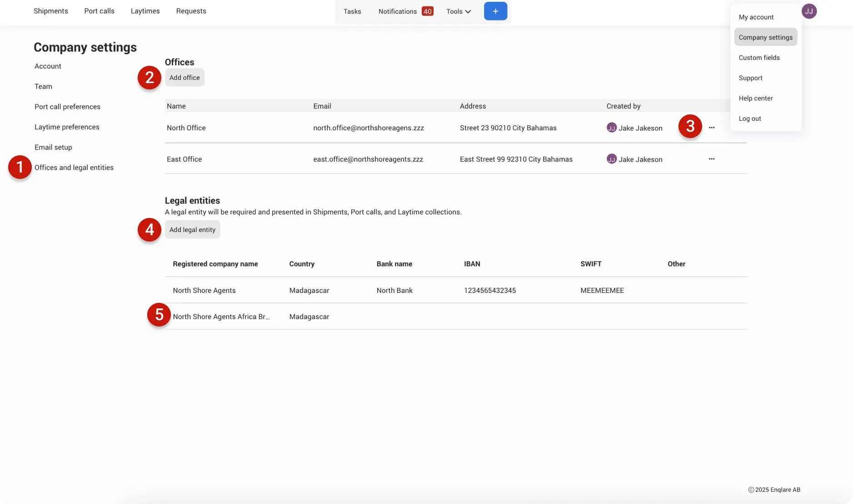The width and height of the screenshot is (853, 504).
Task: Click the Add legal entity button
Action: [192, 230]
